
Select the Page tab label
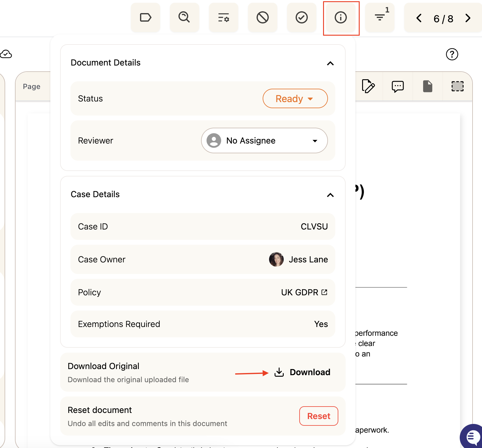[x=32, y=87]
